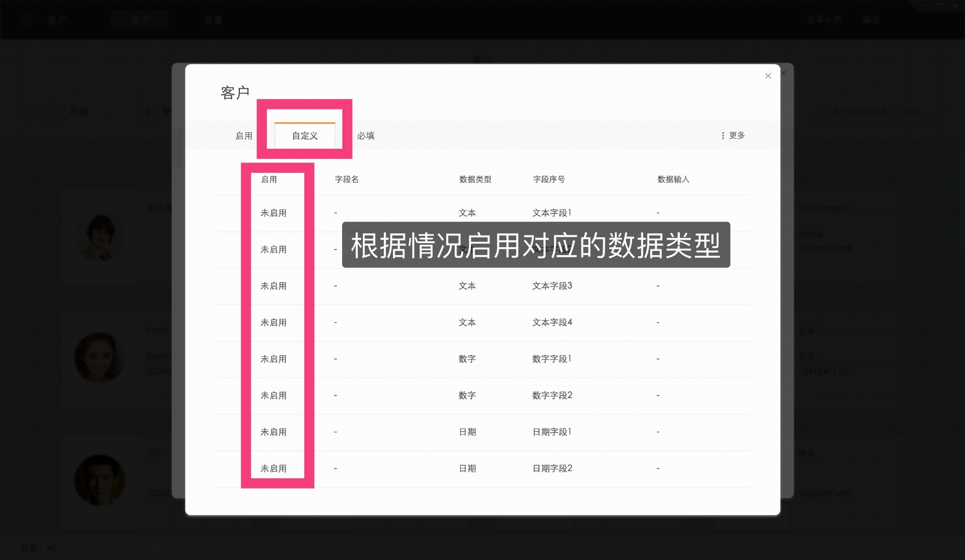Click the 百草小李 account name
The width and height of the screenshot is (965, 560).
pos(825,20)
